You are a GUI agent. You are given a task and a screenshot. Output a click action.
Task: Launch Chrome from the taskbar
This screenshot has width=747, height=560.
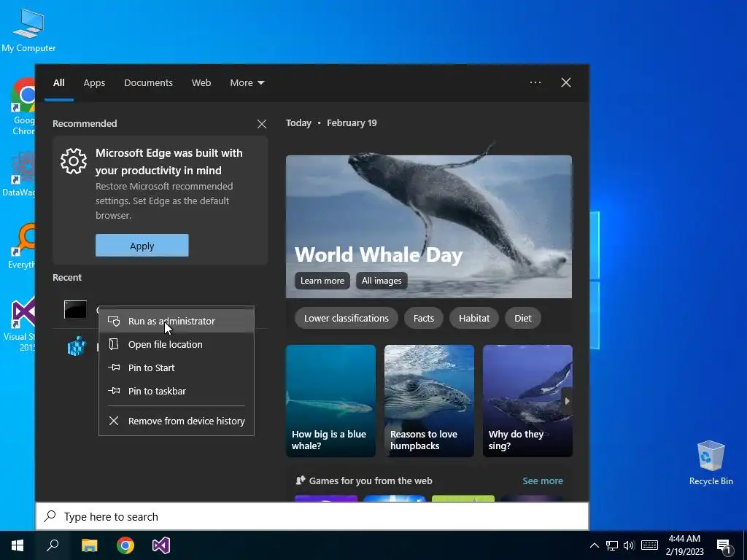(x=125, y=545)
